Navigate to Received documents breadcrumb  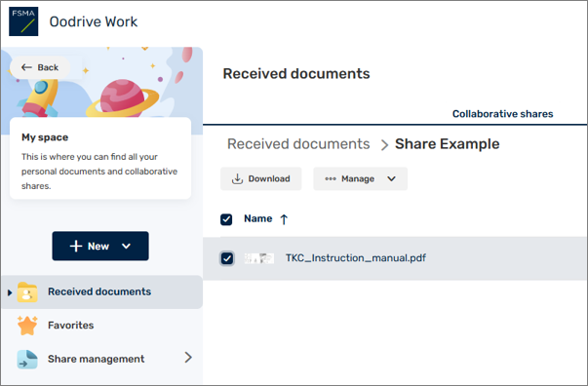[x=298, y=144]
